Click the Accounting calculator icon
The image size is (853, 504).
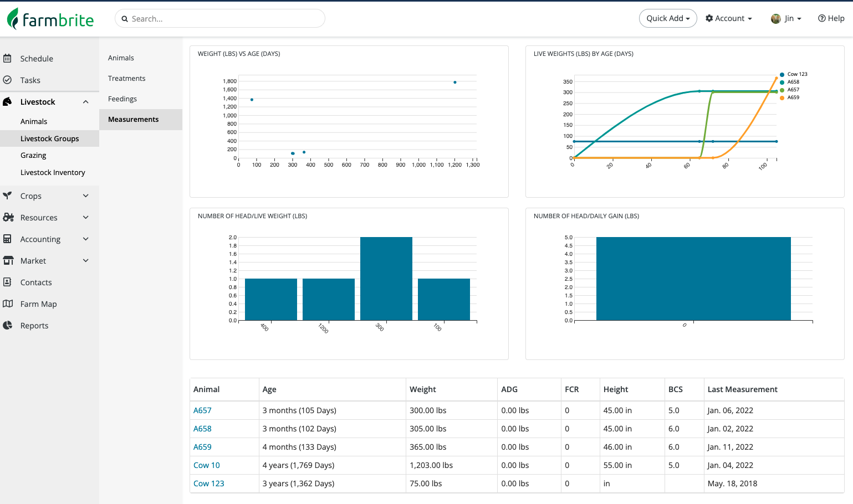click(7, 239)
